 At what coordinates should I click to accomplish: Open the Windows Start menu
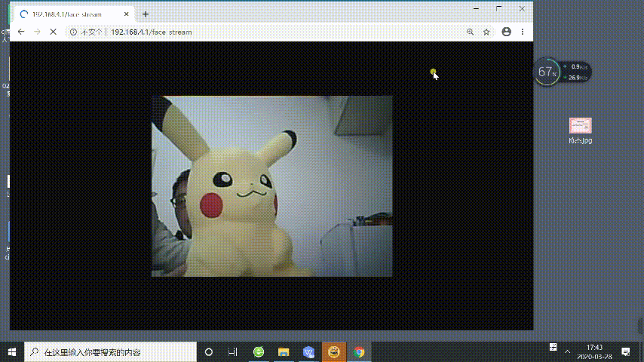(x=12, y=352)
